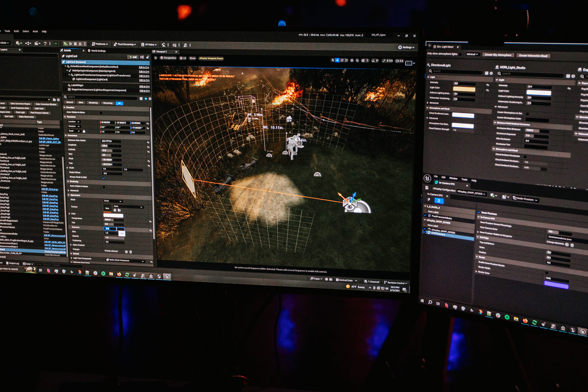Viewport: 588px width, 392px height.
Task: Click the Stop simulation icon in toolbar
Action: (75, 44)
